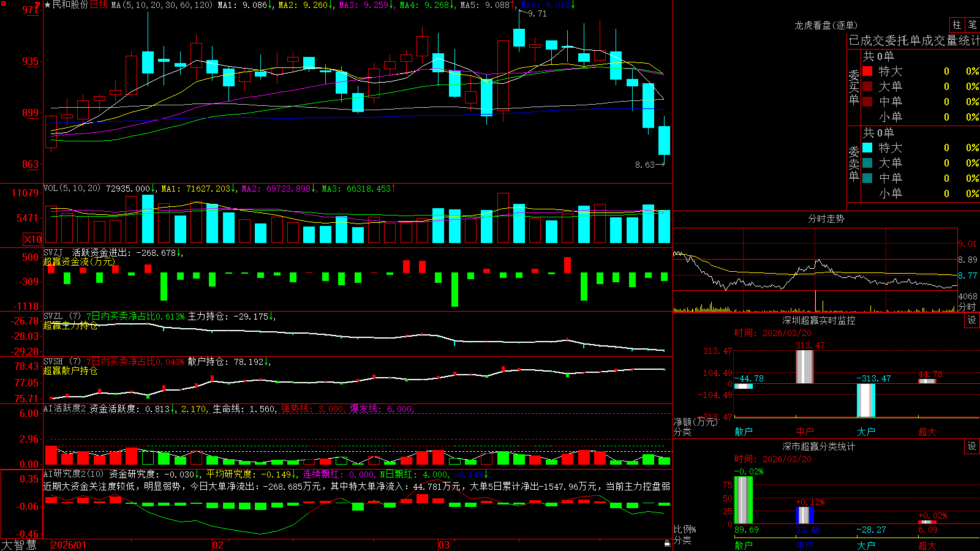Click the MA(5,10,20,30,60,120) indicator parameters
980x551 pixels.
(162, 5)
